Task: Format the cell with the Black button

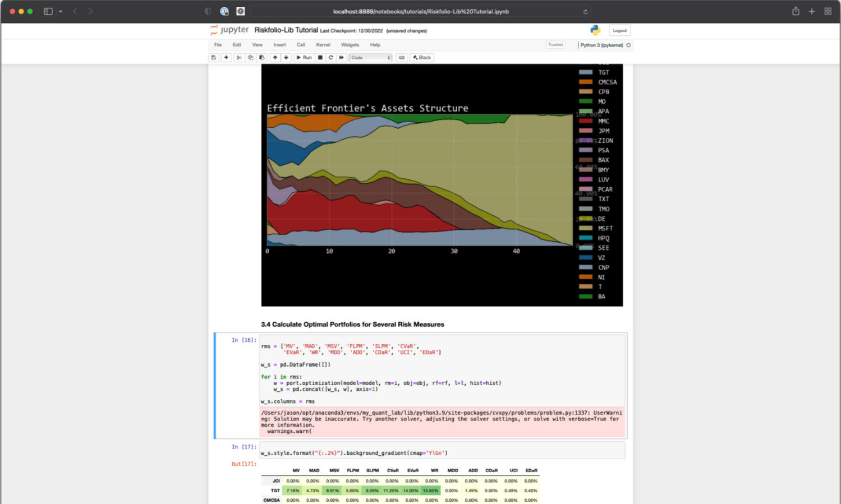Action: 422,58
